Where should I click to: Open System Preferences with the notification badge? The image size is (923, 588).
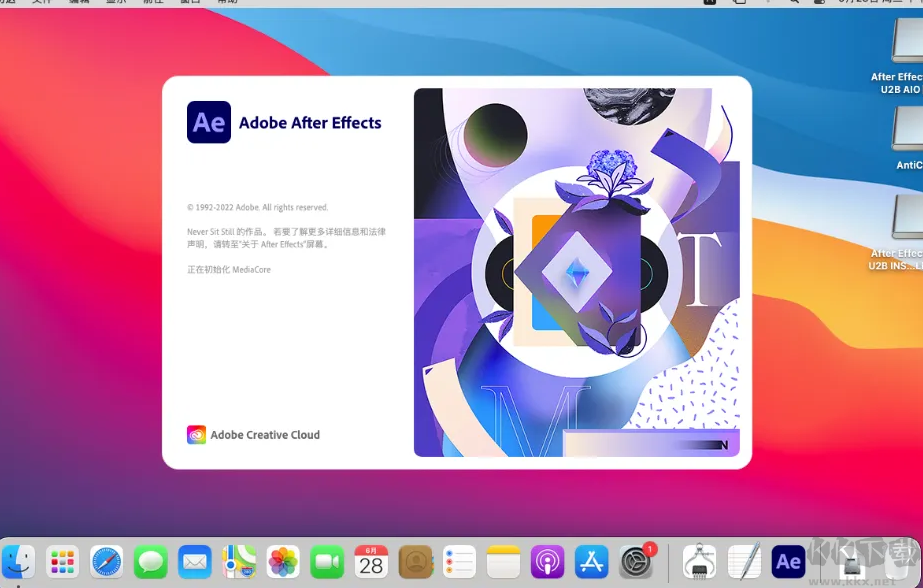[x=635, y=561]
